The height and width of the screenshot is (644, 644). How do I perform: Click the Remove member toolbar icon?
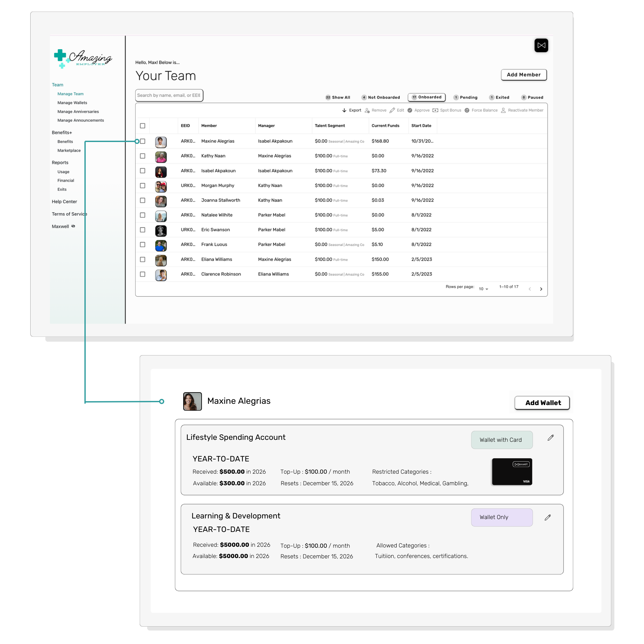[367, 110]
